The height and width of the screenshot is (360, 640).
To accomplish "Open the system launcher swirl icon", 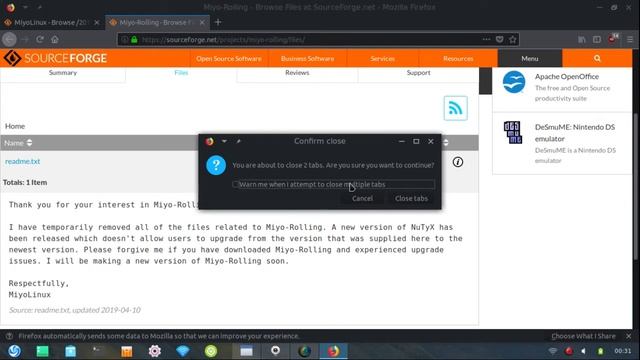I will coord(15,351).
